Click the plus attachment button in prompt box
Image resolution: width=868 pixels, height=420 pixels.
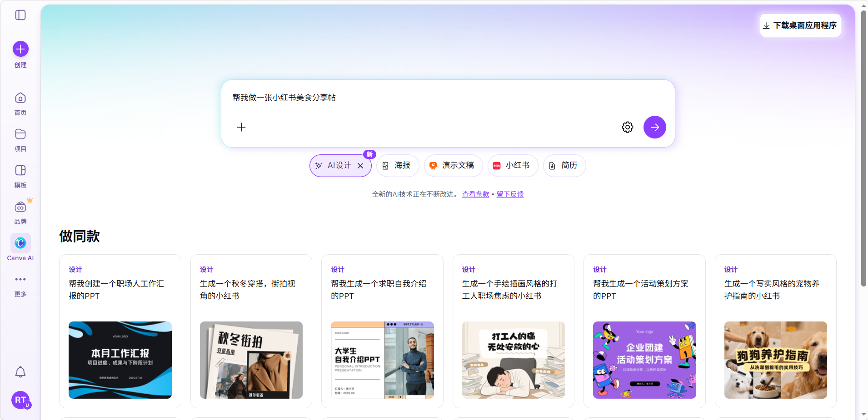click(x=241, y=127)
